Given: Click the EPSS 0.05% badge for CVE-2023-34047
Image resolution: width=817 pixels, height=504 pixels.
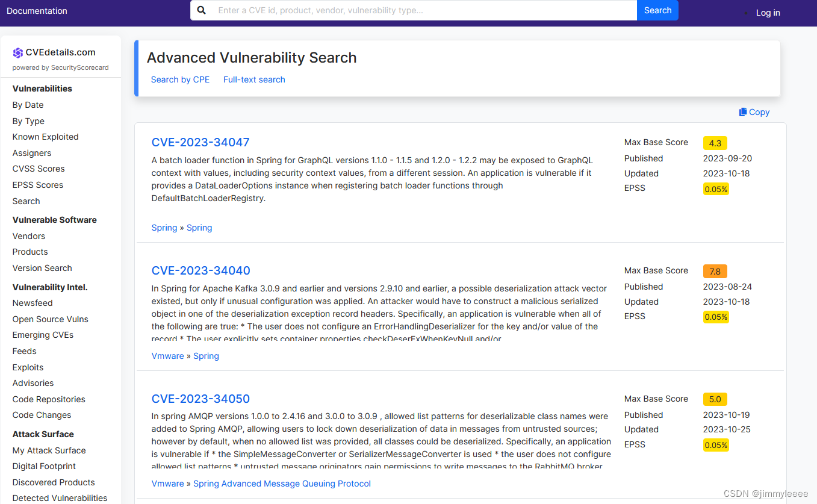Looking at the screenshot, I should click(x=716, y=189).
